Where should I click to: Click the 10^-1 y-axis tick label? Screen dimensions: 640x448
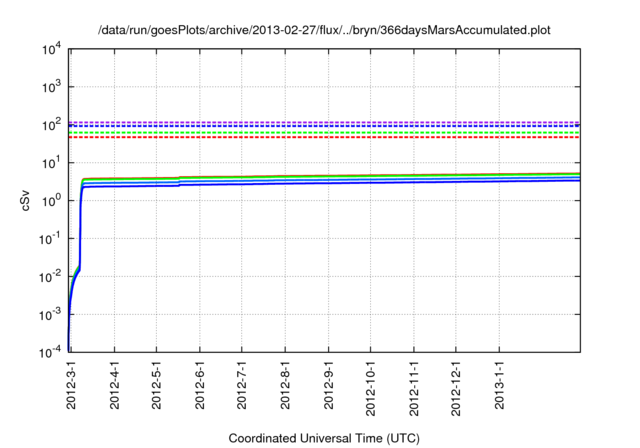50,239
